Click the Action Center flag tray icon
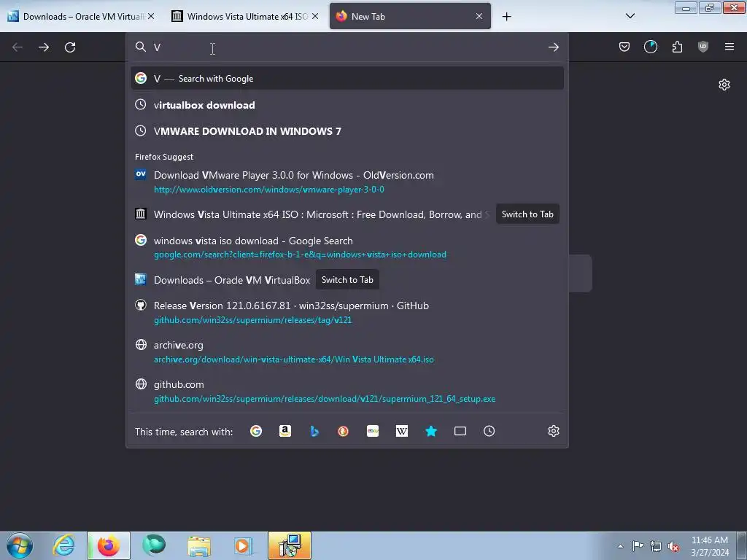Viewport: 747px width, 560px height. (638, 545)
